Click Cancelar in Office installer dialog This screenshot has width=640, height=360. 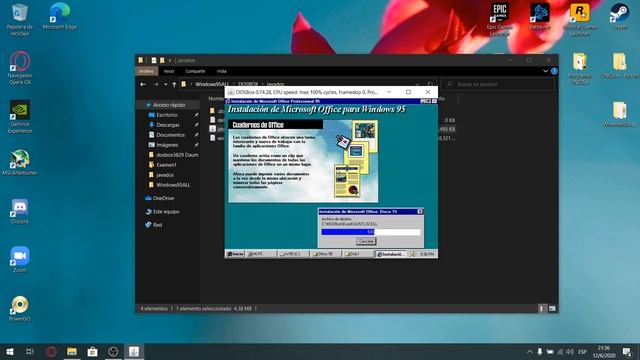click(366, 242)
